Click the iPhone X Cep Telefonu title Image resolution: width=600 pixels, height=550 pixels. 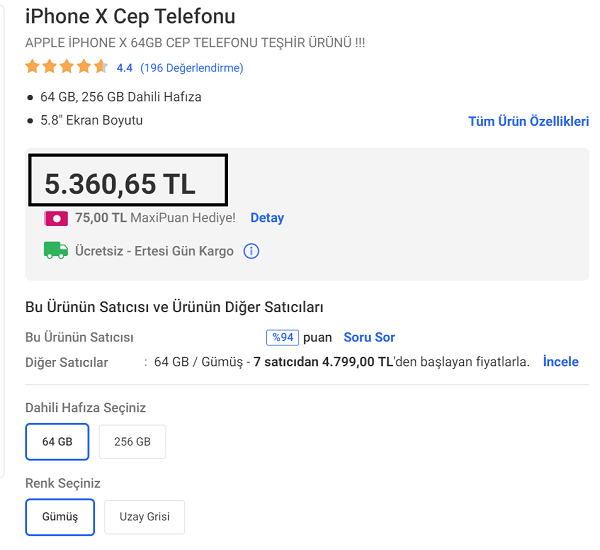130,16
